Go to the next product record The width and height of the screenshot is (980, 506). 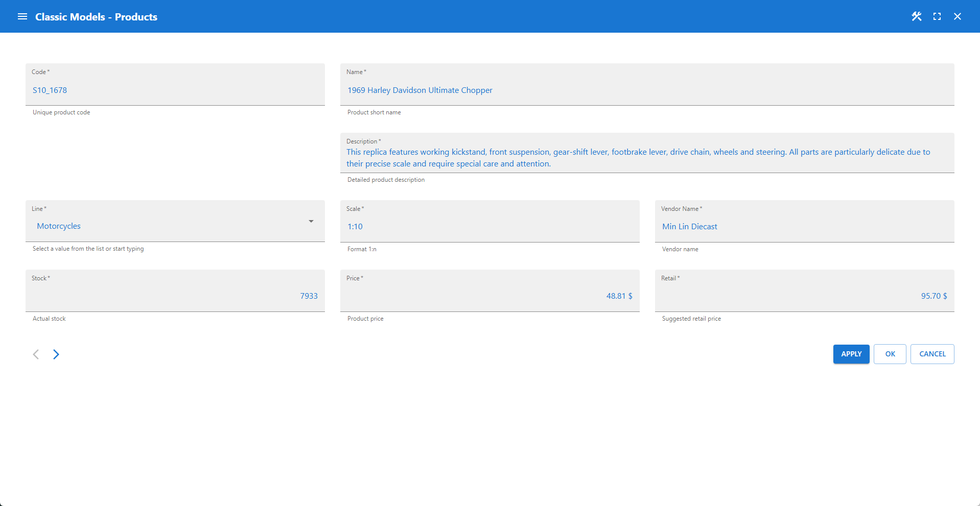tap(56, 354)
